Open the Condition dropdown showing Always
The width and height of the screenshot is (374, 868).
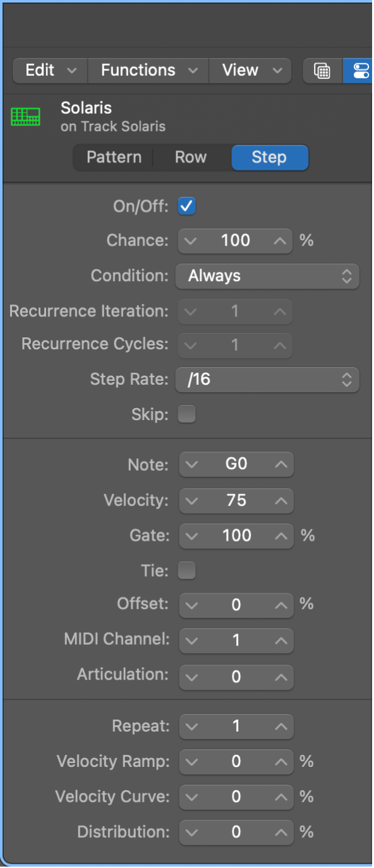267,276
